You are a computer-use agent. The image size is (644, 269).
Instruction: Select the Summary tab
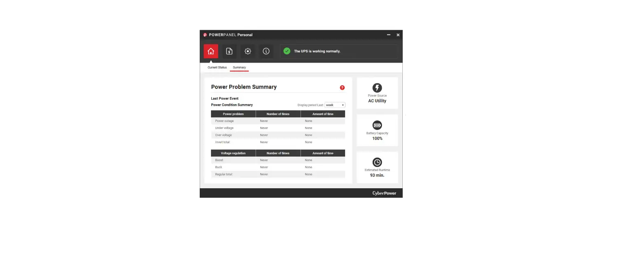click(239, 67)
